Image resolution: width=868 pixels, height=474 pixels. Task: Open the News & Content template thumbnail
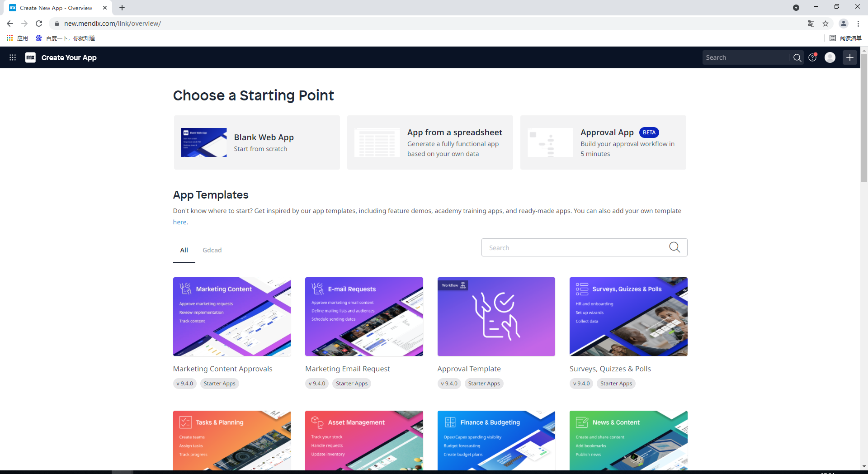[628, 441]
